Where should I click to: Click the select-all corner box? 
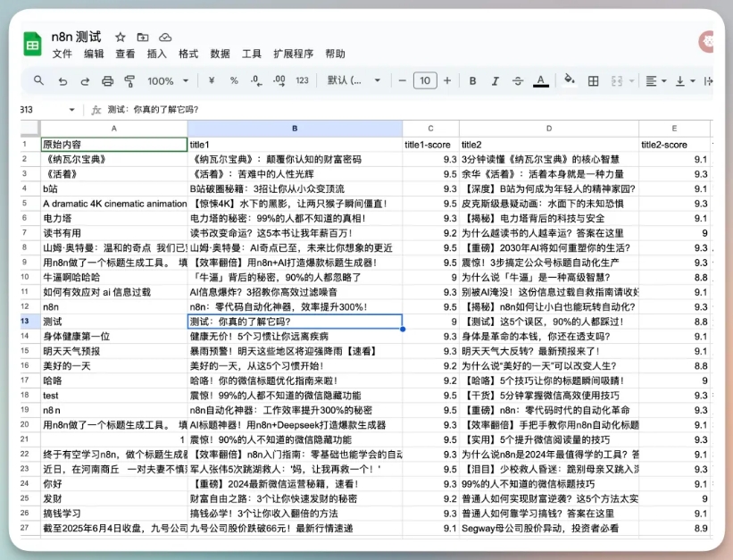click(30, 128)
